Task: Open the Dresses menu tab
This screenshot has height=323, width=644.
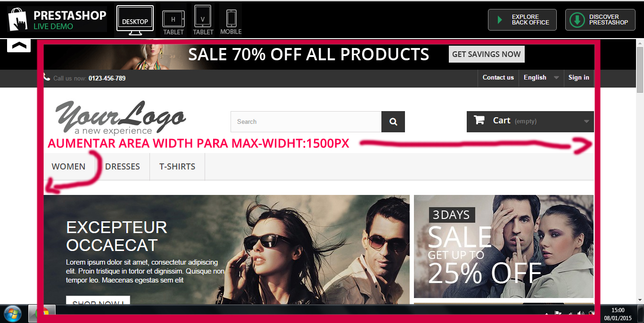Action: click(x=123, y=167)
